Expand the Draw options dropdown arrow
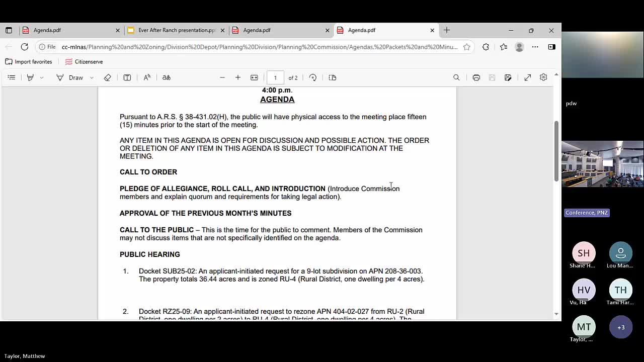Viewport: 644px width, 362px height. tap(92, 77)
